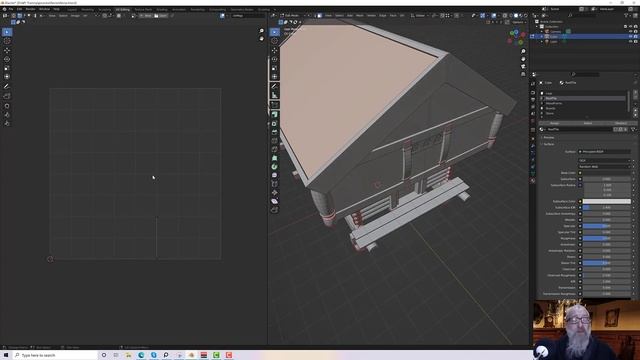Switch to the Texture Paint workspace tab
Screen dimensions: 640x360
[x=143, y=9]
